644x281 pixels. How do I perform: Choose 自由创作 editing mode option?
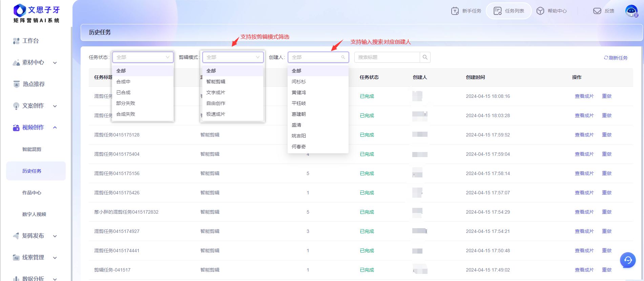click(233, 103)
